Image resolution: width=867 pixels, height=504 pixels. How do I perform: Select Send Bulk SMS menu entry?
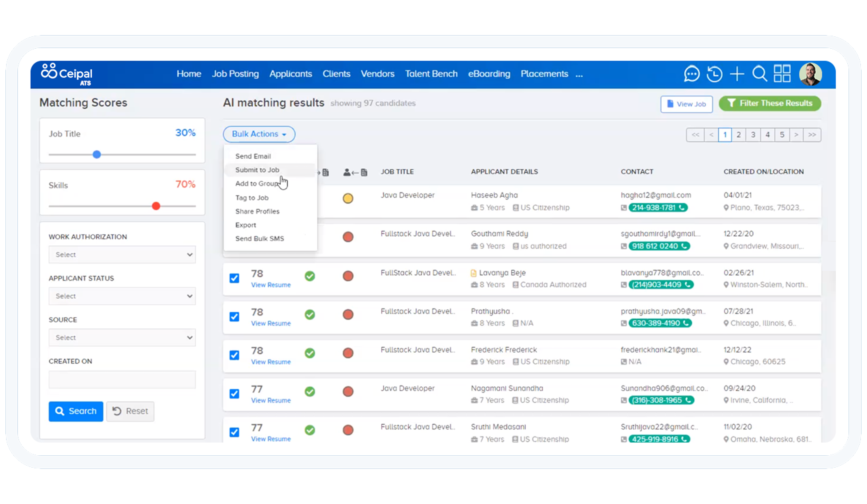[259, 239]
